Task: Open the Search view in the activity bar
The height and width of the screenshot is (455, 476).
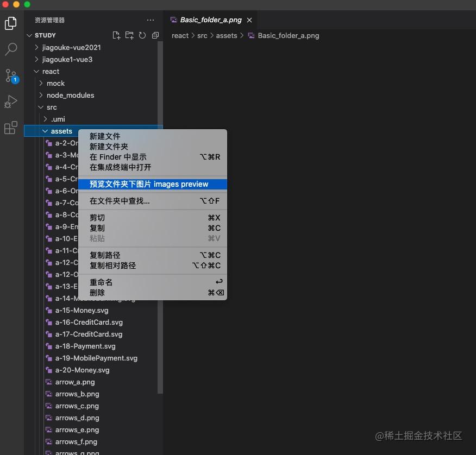Action: (11, 49)
